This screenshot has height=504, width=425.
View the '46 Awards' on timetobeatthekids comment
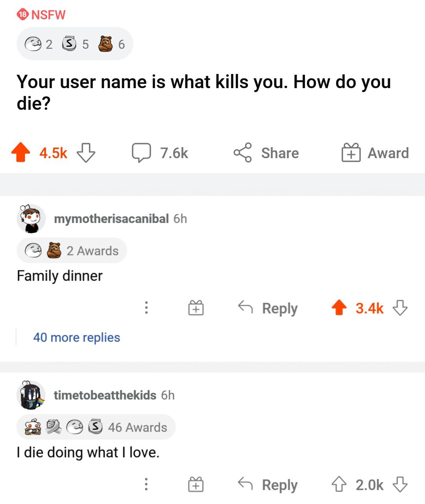[x=96, y=427]
